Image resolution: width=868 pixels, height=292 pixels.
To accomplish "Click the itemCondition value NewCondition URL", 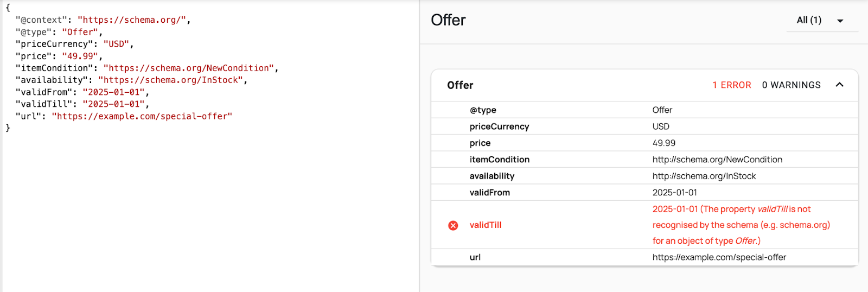I will coord(717,160).
